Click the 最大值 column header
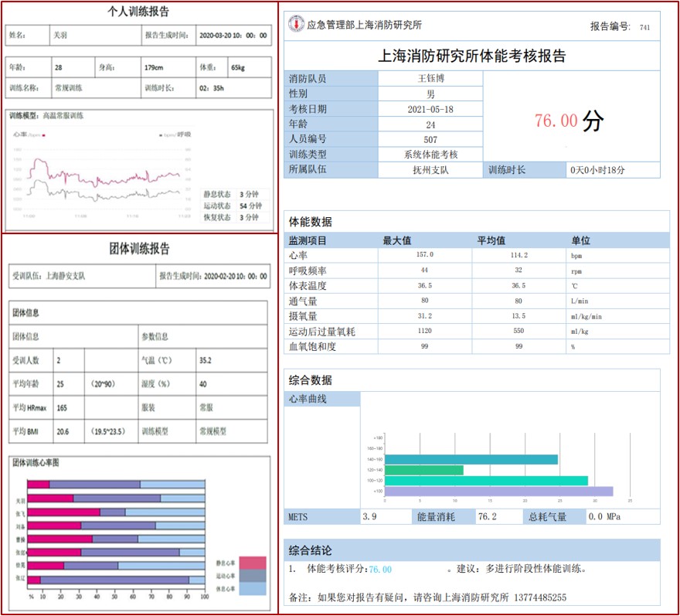The height and width of the screenshot is (616, 680). tap(397, 240)
